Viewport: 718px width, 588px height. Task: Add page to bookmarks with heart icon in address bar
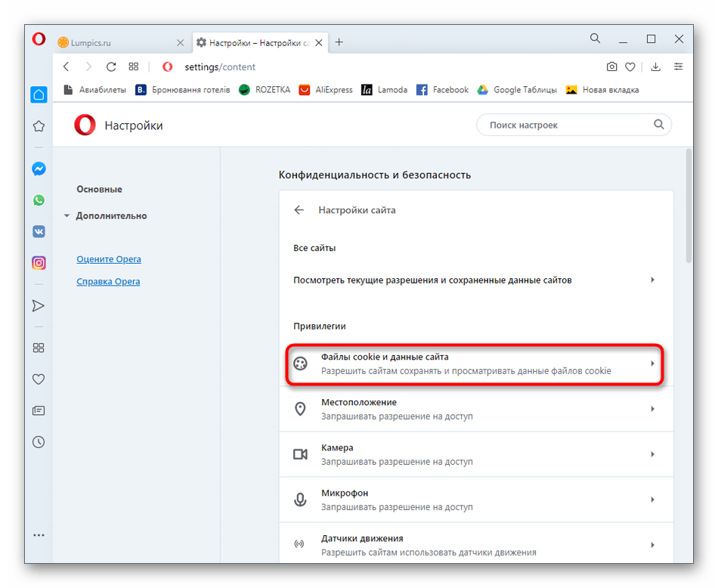point(630,67)
